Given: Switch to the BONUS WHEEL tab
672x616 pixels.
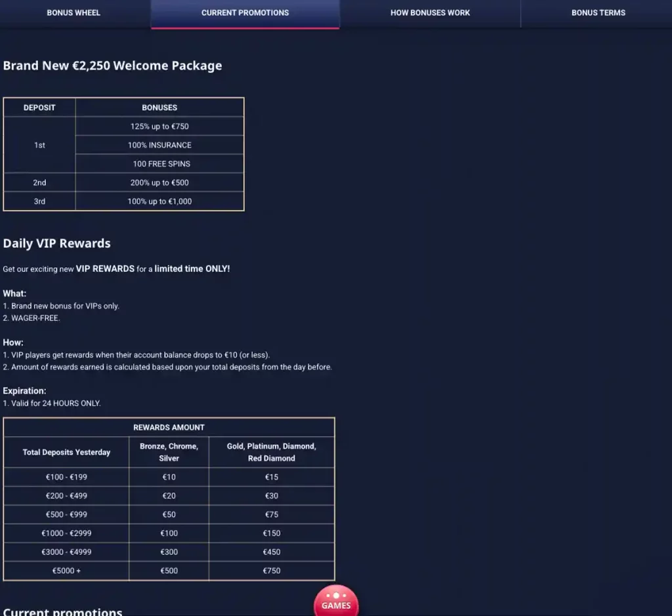Looking at the screenshot, I should point(73,12).
